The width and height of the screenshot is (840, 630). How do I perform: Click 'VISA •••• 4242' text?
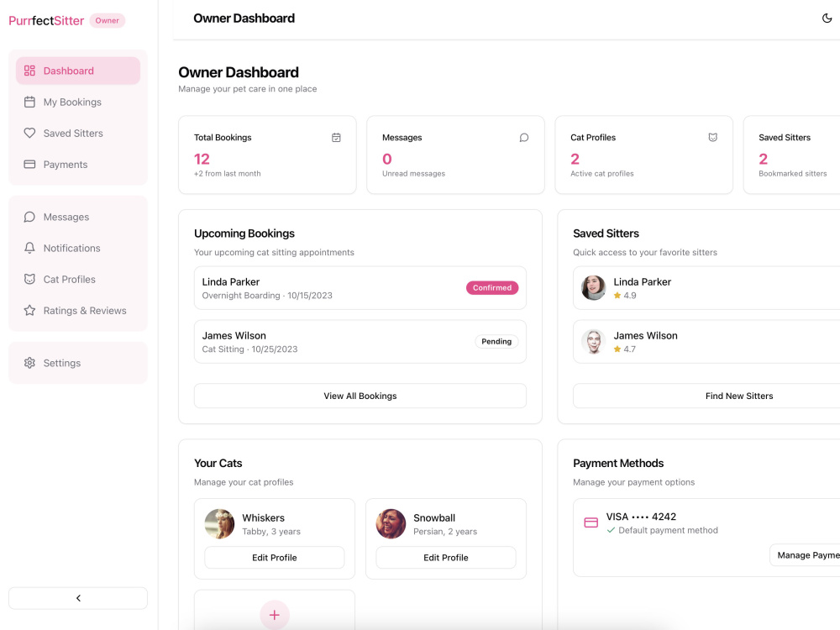(x=641, y=517)
